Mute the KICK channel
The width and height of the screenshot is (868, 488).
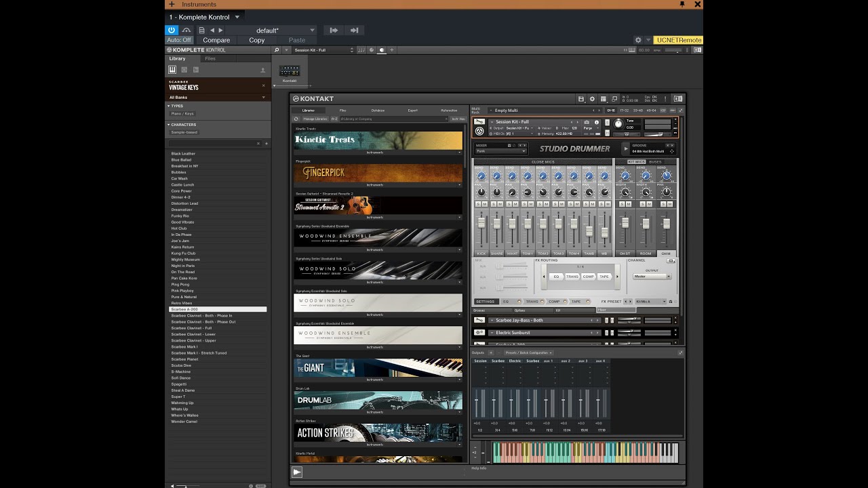(x=485, y=204)
